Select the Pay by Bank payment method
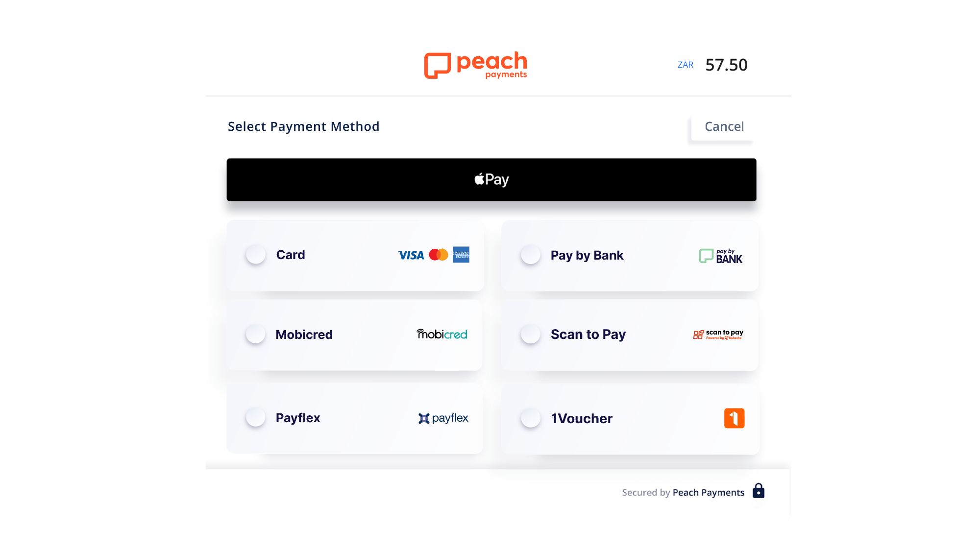This screenshot has width=980, height=552. (530, 255)
